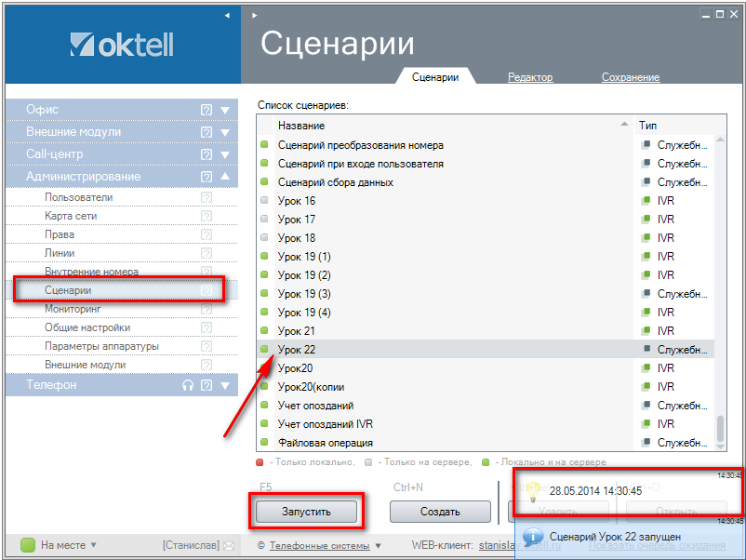Click the info icon in notification popup
This screenshot has width=746, height=560.
[534, 537]
